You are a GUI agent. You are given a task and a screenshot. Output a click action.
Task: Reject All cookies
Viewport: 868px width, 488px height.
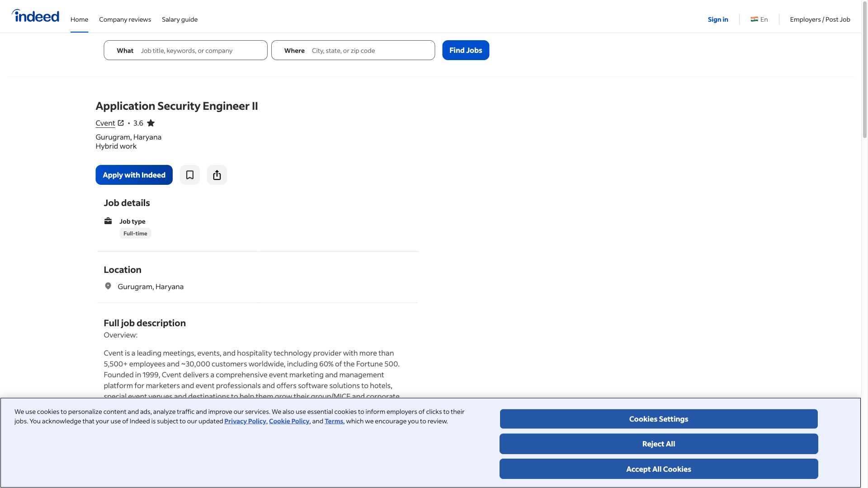coord(659,444)
